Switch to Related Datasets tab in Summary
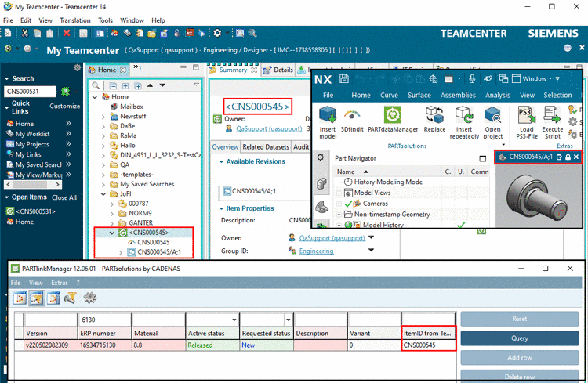 [x=266, y=147]
